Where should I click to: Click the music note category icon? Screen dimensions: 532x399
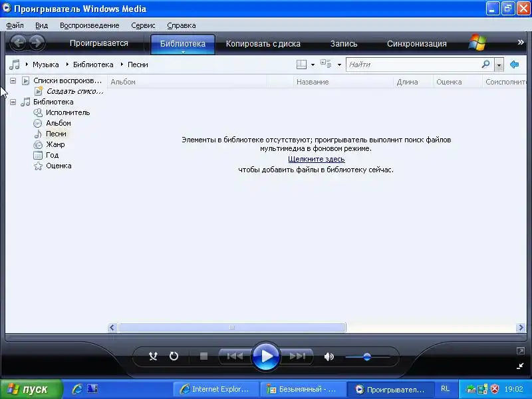pos(14,65)
